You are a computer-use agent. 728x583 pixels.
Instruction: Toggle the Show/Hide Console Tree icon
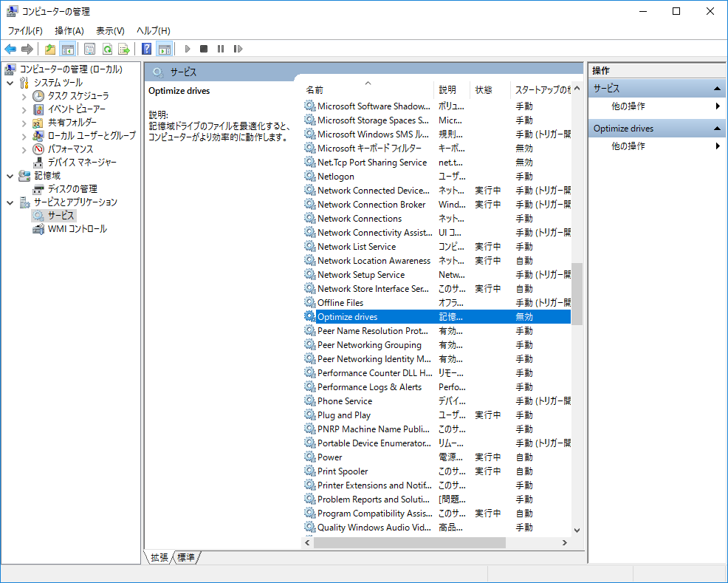(68, 49)
